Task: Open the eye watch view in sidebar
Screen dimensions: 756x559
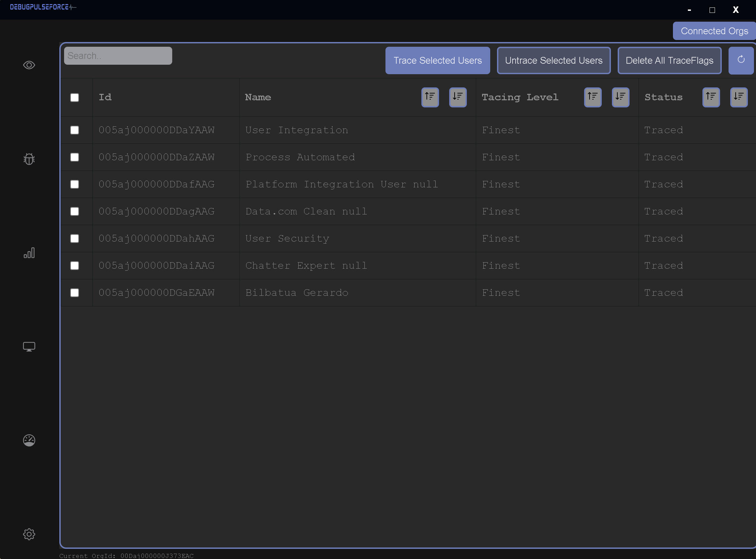Action: tap(29, 65)
